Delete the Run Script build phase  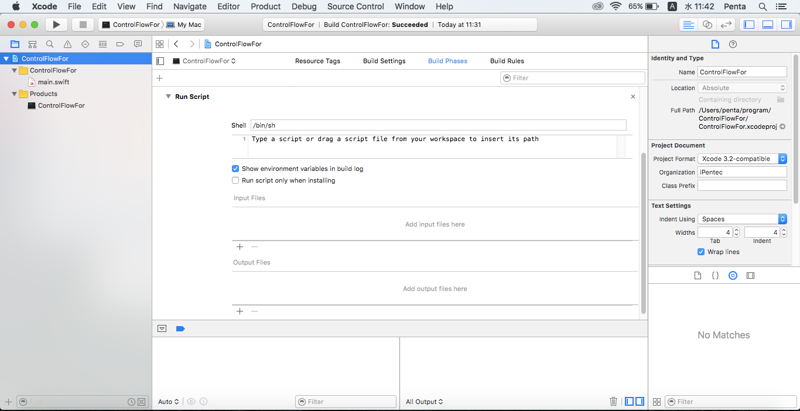633,96
